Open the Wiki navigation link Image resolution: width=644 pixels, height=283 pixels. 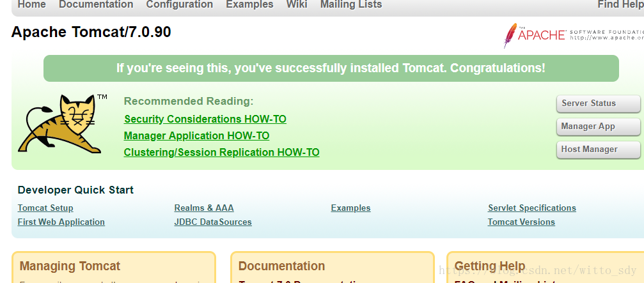(297, 4)
